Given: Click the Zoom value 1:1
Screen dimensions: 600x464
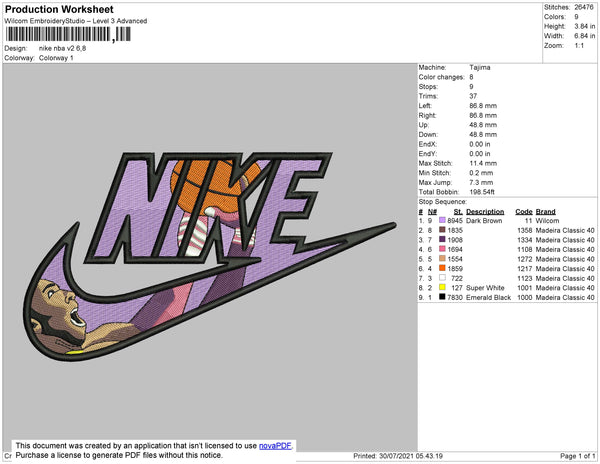Looking at the screenshot, I should point(579,46).
